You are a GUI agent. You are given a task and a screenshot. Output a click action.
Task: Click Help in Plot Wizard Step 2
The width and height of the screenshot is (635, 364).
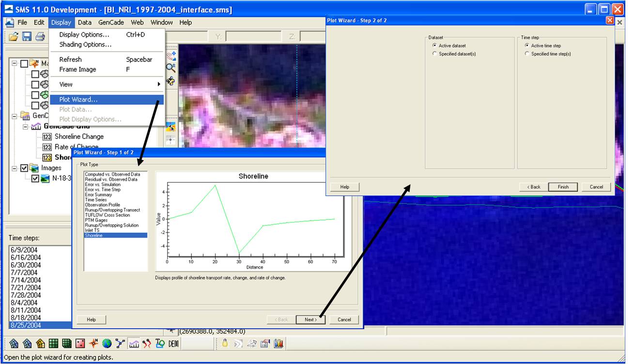[x=345, y=187]
